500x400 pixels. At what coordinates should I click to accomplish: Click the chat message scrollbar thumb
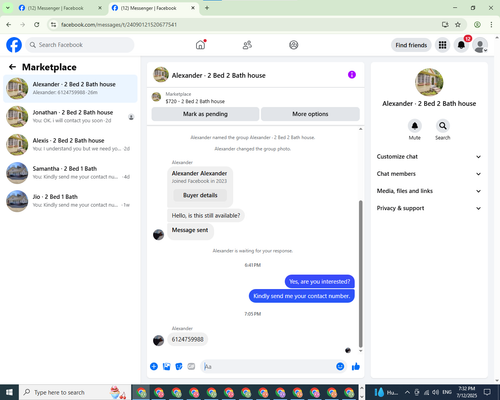point(360,273)
